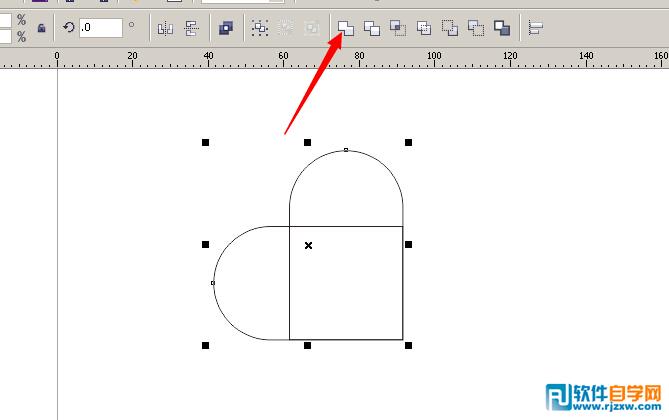This screenshot has width=669, height=420.
Task: Click the Back Minus Front icon
Action: click(476, 28)
